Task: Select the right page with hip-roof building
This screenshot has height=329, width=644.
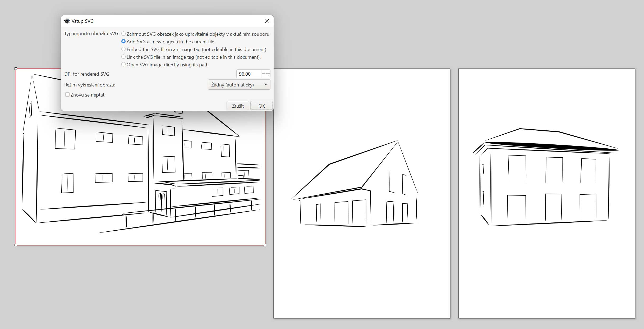Action: 546,193
